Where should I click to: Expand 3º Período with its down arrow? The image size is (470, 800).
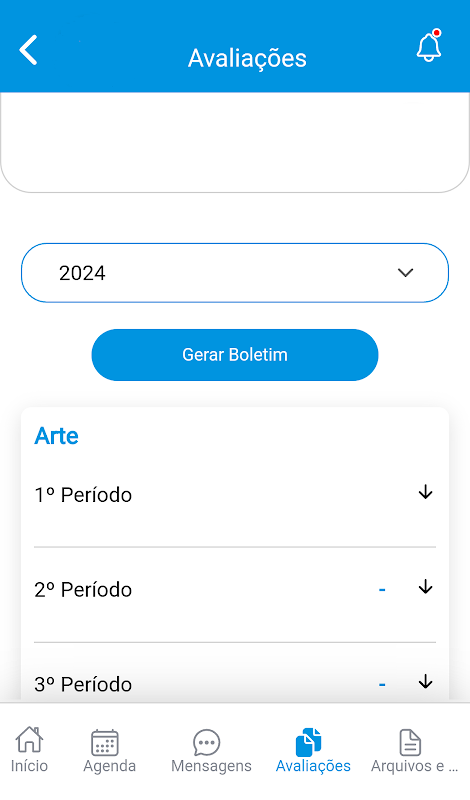(x=426, y=682)
